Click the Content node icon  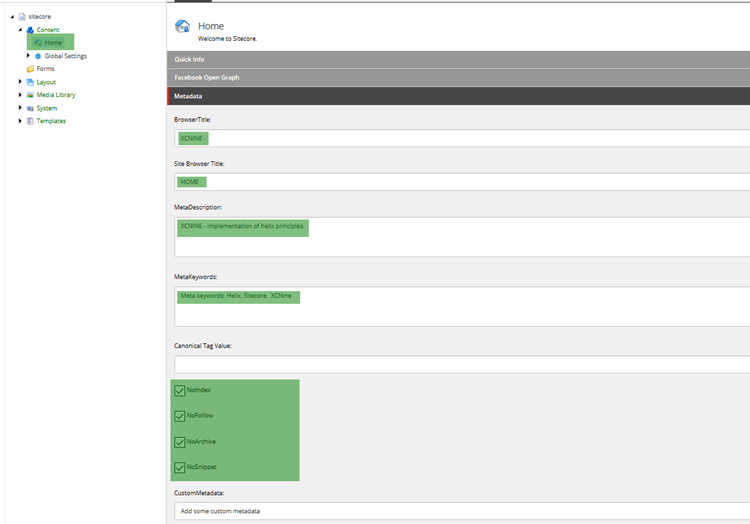(x=30, y=30)
